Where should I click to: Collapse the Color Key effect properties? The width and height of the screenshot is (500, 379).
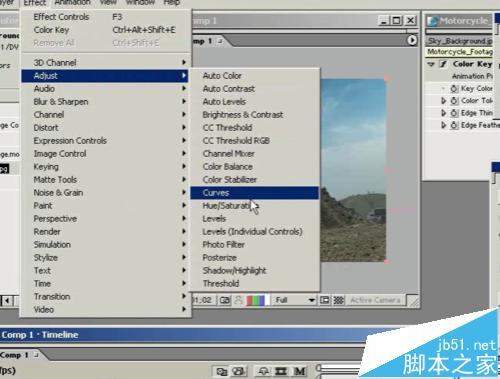point(431,64)
